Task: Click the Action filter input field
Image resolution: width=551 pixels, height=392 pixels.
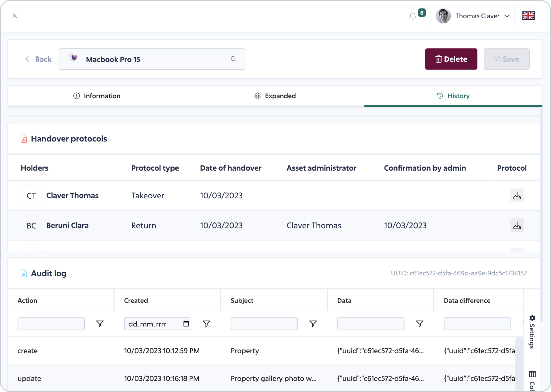Action: coord(51,324)
